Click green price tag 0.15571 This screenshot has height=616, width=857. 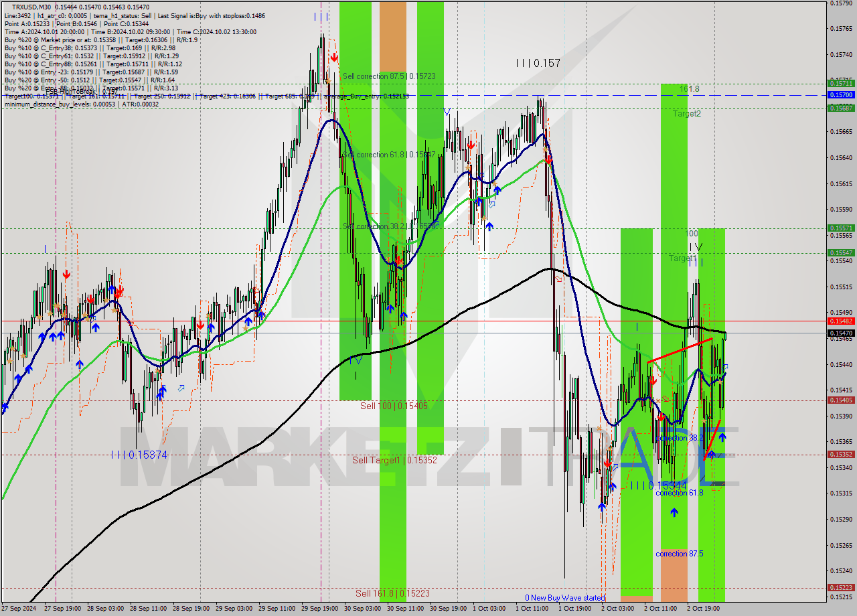click(842, 228)
